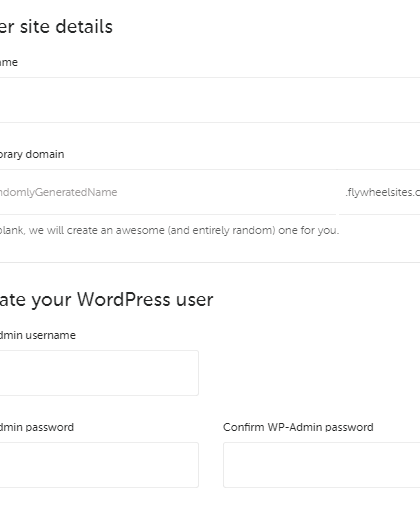The width and height of the screenshot is (420, 518).
Task: Click the Confirm WP-Admin password label
Action: coord(298,427)
